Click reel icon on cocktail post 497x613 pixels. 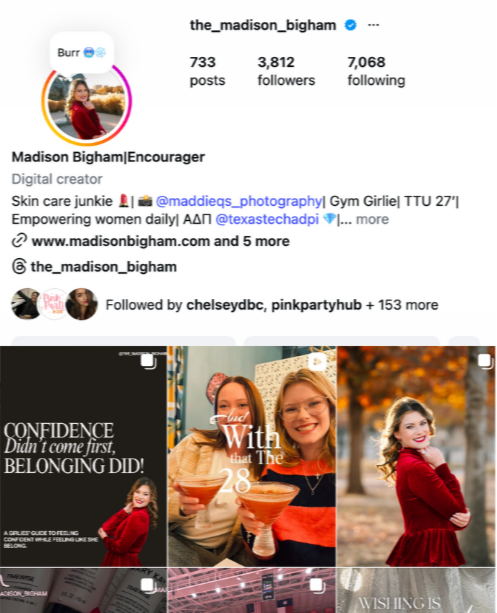pos(318,361)
